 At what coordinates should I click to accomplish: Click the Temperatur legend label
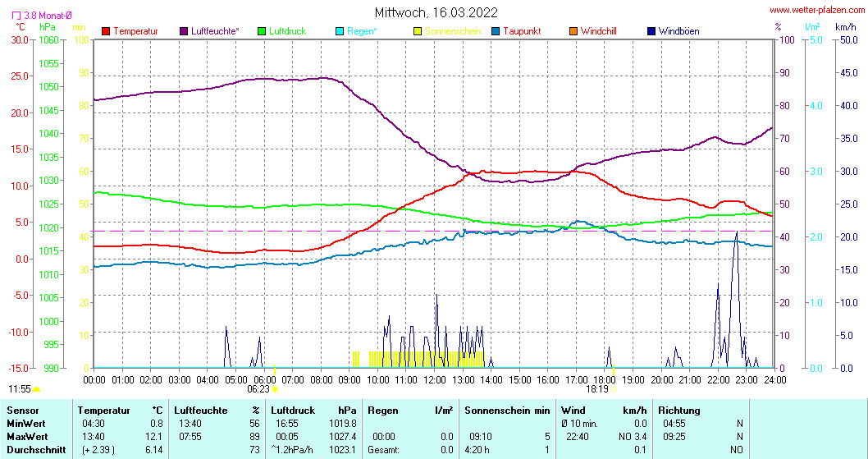(x=135, y=31)
